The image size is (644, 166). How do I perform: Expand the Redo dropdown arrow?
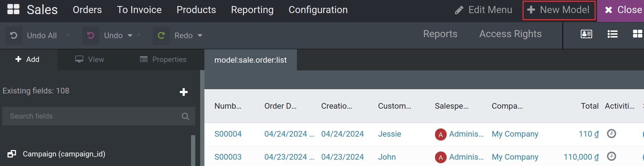200,35
